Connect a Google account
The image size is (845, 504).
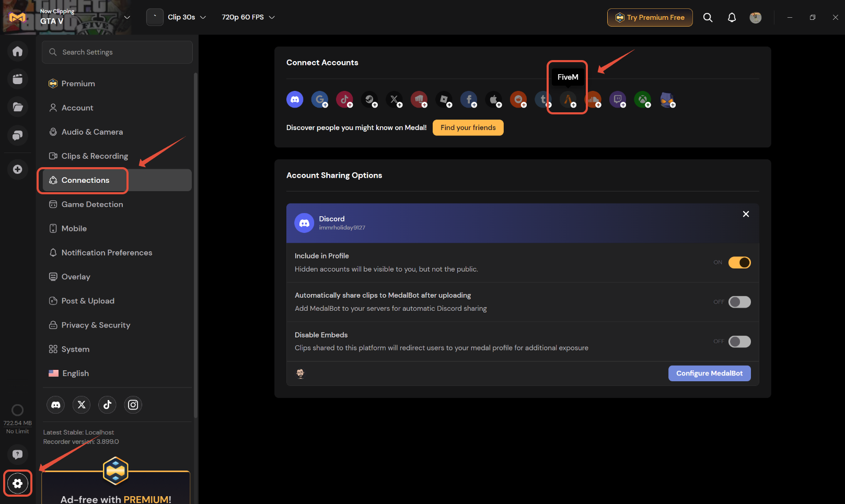(x=319, y=99)
